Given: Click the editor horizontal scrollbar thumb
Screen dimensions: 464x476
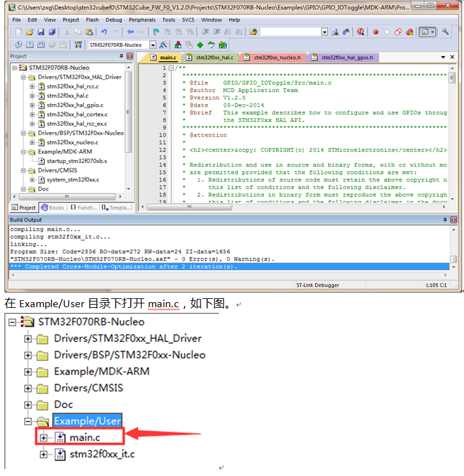Looking at the screenshot, I should click(x=190, y=207).
